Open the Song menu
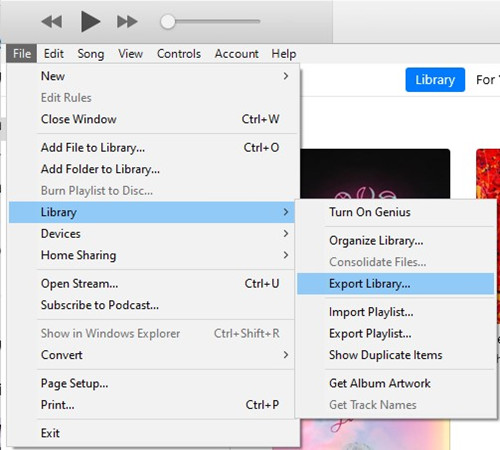Image resolution: width=500 pixels, height=450 pixels. [x=91, y=54]
